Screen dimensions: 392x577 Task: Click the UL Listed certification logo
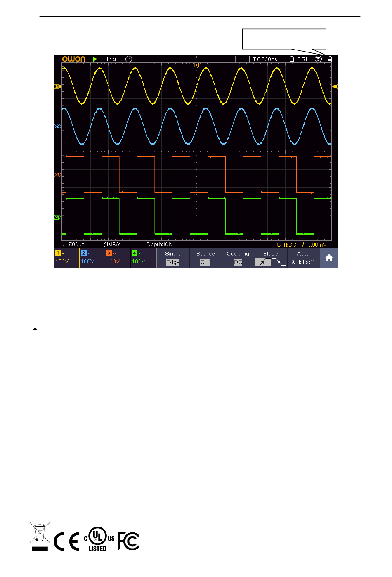99,539
